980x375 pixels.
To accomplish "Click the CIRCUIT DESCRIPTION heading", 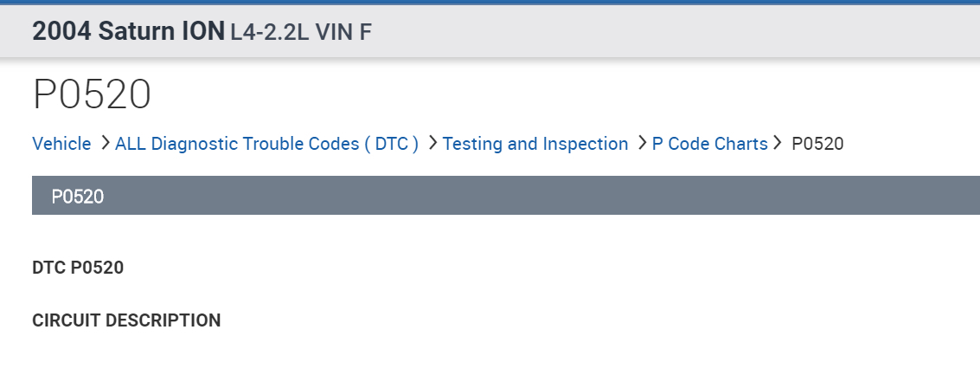I will click(126, 320).
